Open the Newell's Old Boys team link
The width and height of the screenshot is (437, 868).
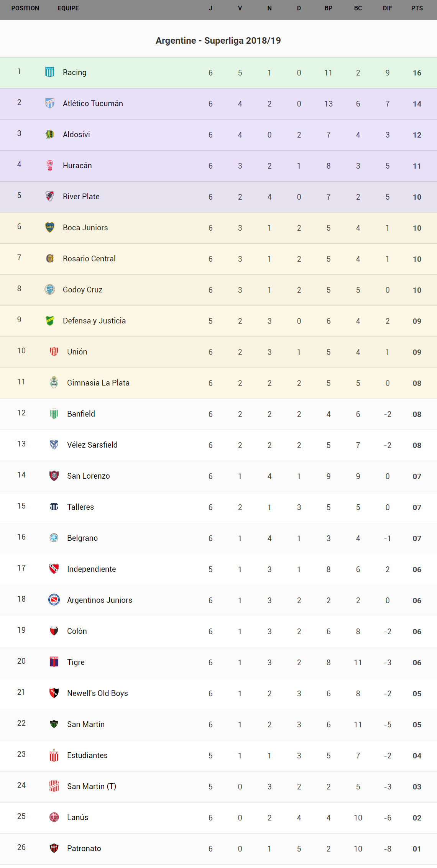coord(97,693)
